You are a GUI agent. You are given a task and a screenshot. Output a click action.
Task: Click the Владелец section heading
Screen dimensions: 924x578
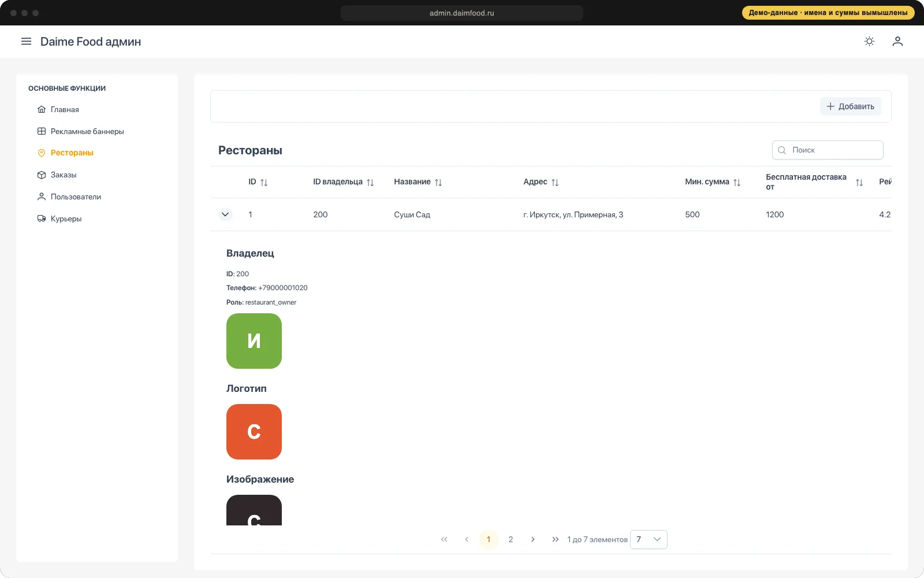tap(250, 253)
